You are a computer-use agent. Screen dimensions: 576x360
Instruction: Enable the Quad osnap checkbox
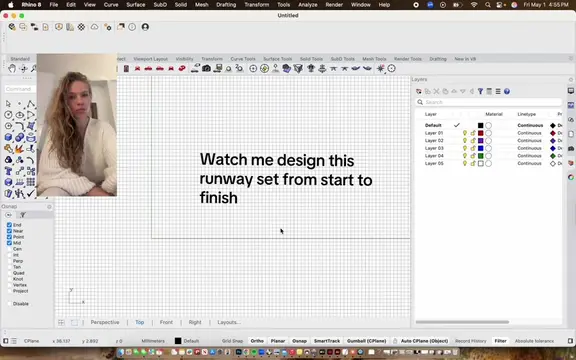coord(9,273)
